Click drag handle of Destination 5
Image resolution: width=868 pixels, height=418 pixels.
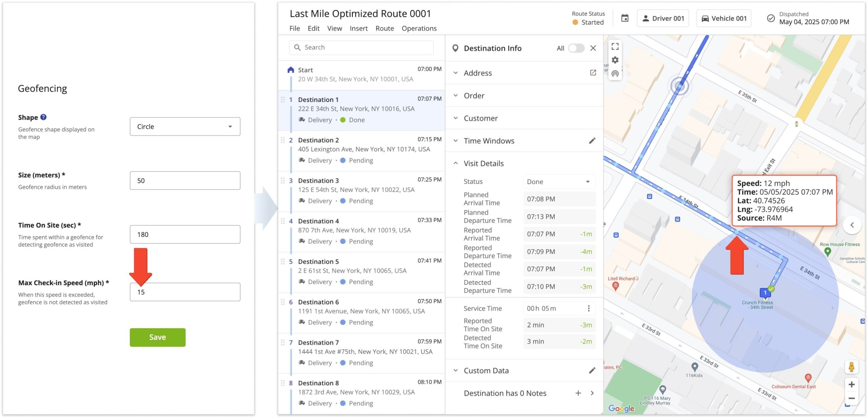point(282,262)
